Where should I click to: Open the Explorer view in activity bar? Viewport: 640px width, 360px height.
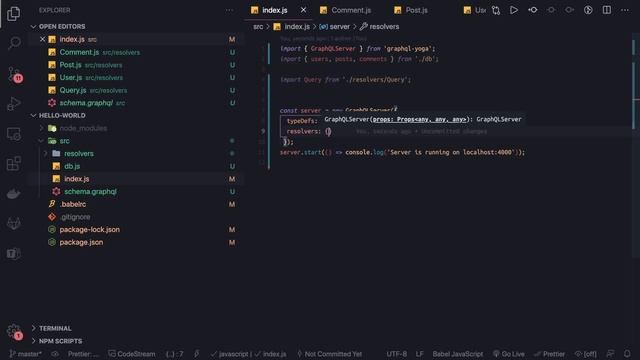[x=13, y=13]
